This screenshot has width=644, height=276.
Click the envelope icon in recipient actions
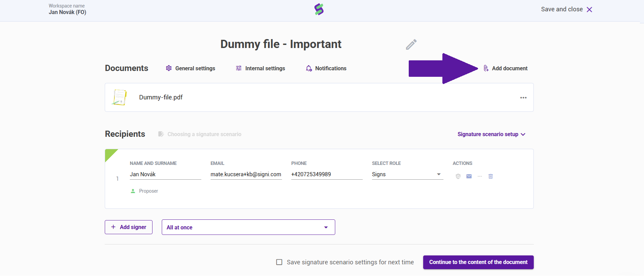click(469, 176)
